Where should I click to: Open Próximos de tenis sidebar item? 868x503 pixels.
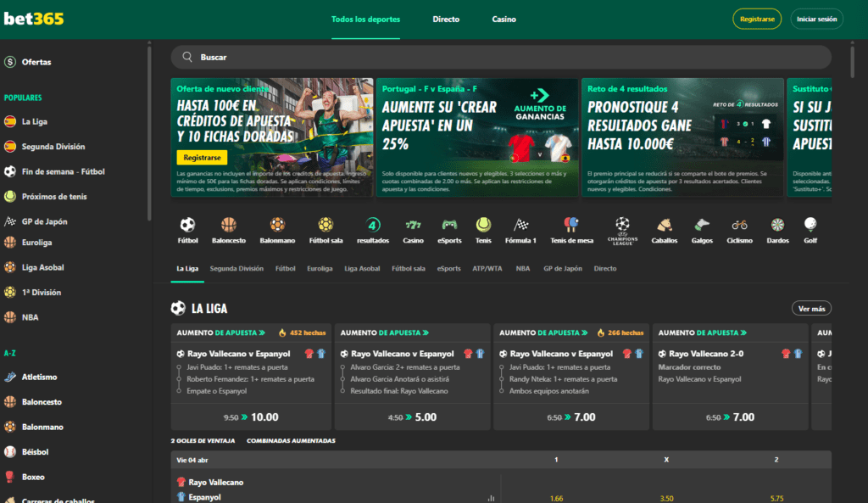[x=54, y=196]
